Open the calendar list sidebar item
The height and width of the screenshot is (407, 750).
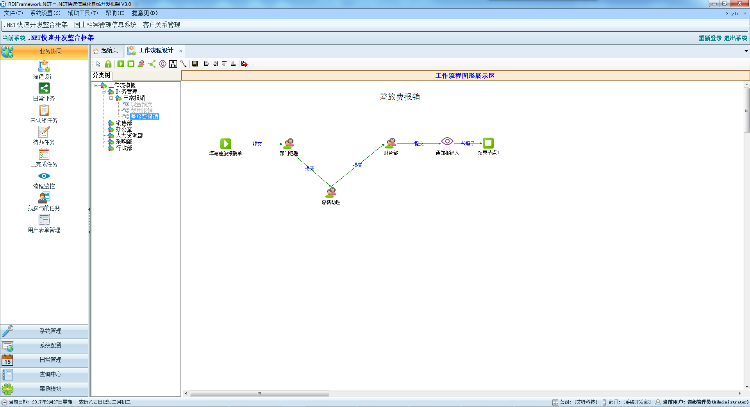click(44, 158)
